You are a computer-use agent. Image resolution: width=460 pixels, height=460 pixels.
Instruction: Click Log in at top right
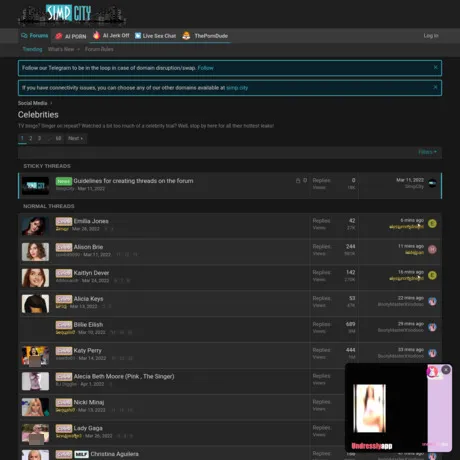431,35
